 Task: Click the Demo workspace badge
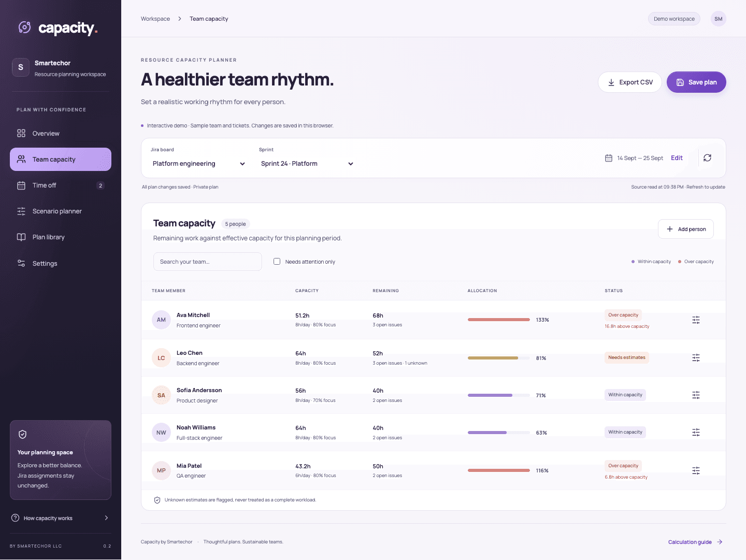pos(674,19)
